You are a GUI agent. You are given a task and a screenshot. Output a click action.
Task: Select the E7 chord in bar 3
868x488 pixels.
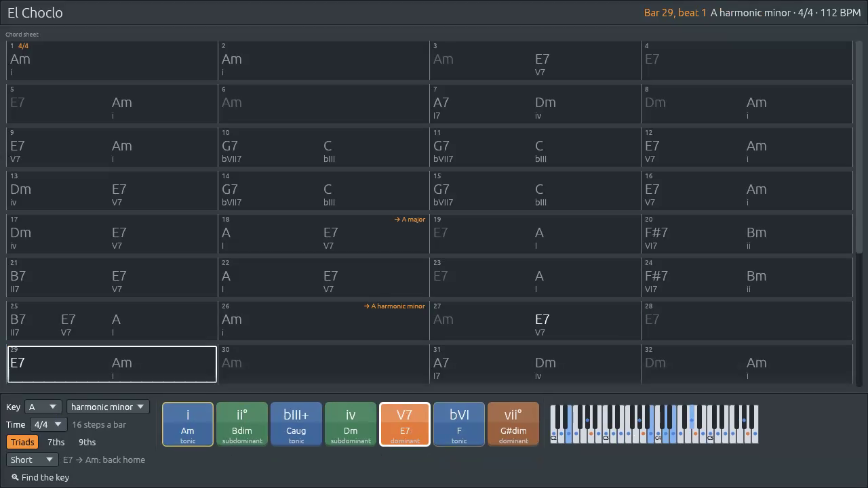(x=542, y=59)
